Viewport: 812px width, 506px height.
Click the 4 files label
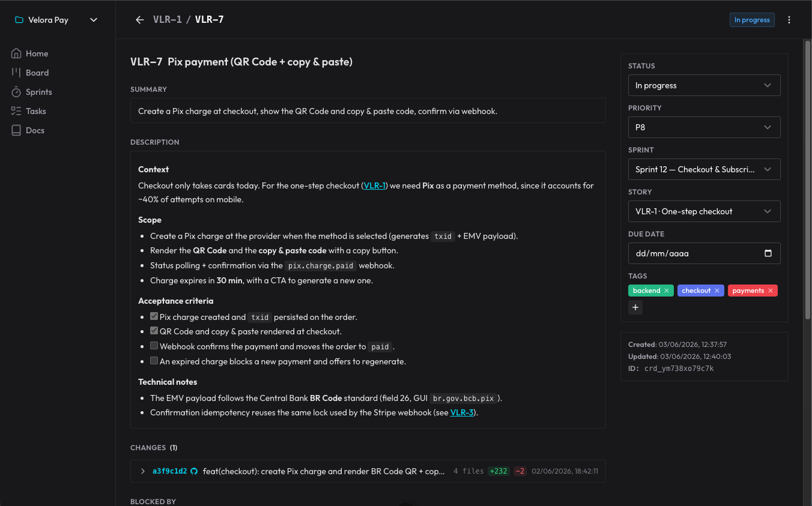tap(468, 471)
